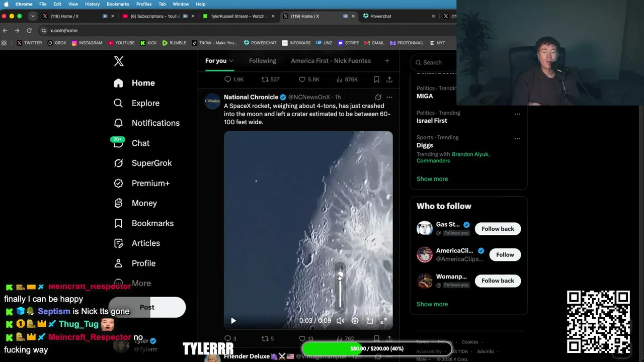This screenshot has height=362, width=644.
Task: Open Bookmarks in the X sidebar
Action: click(x=143, y=223)
